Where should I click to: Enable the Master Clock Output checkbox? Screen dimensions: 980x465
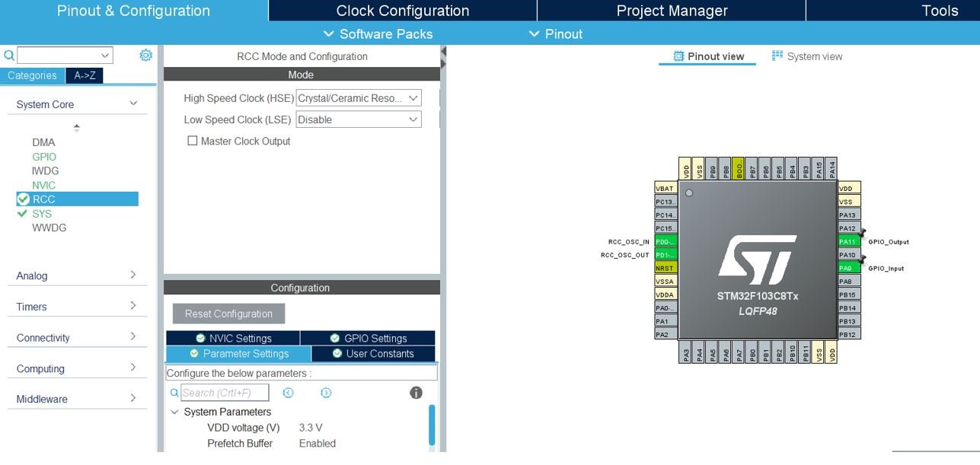click(193, 141)
